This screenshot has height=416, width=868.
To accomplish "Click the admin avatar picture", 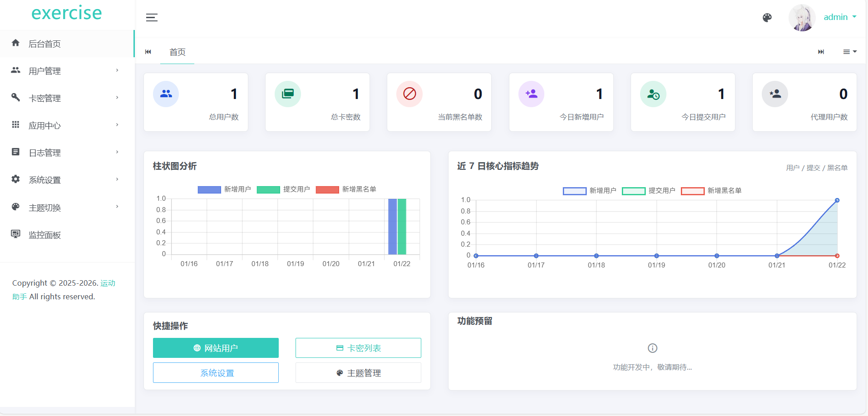I will coord(802,18).
